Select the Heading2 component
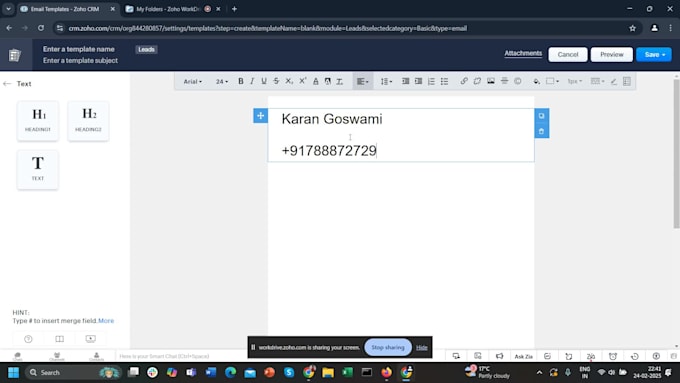 88,121
